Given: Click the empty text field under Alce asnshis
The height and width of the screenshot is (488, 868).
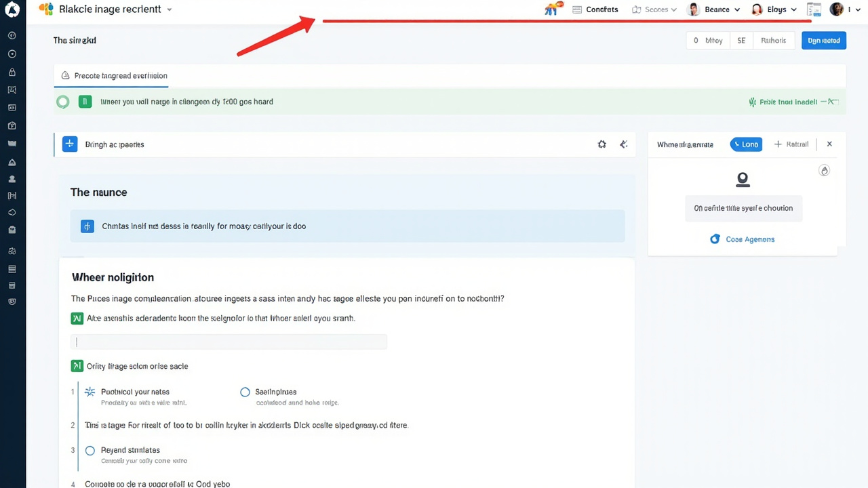Looking at the screenshot, I should point(229,342).
